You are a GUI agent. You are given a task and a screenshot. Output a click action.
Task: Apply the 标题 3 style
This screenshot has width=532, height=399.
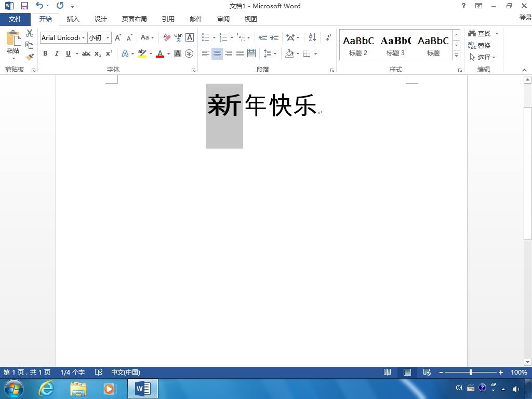point(395,45)
